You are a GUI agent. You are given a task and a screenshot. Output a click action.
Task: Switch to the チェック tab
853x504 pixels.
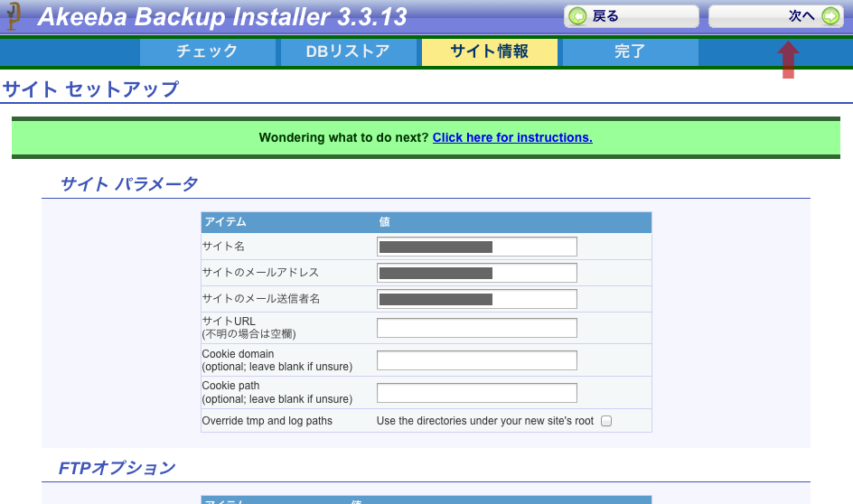coord(207,51)
